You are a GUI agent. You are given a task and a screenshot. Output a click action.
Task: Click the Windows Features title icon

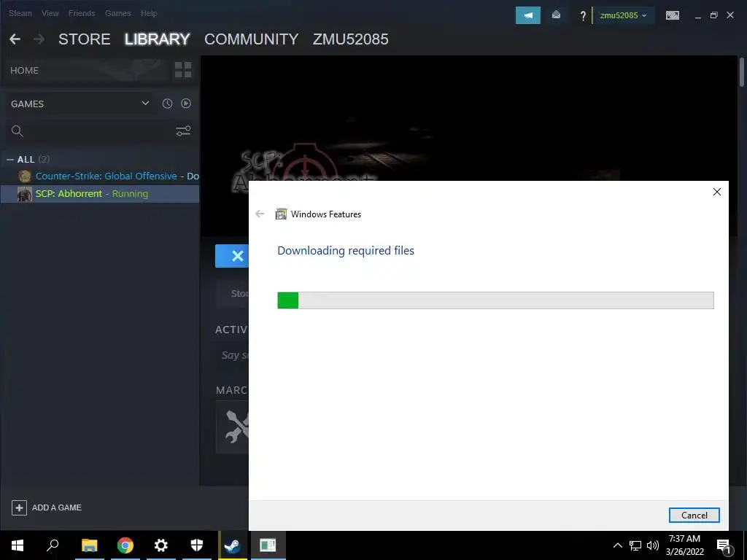coord(281,214)
